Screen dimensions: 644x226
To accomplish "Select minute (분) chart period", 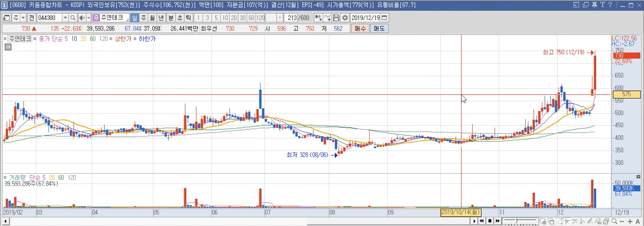I will pyautogui.click(x=171, y=18).
